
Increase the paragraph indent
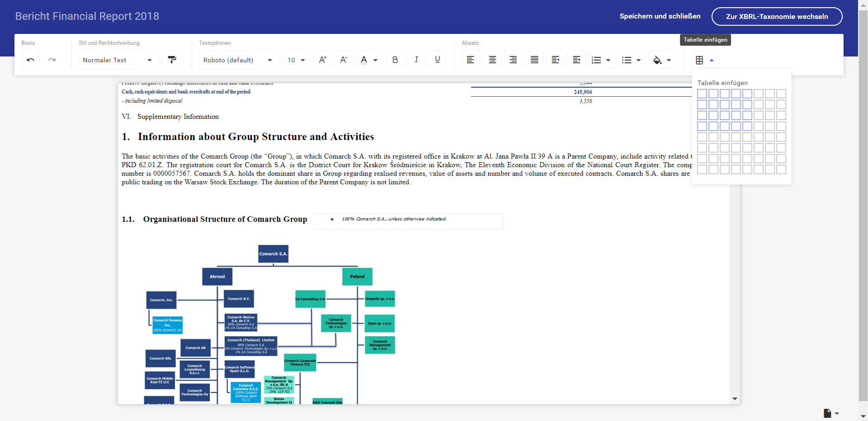(577, 60)
